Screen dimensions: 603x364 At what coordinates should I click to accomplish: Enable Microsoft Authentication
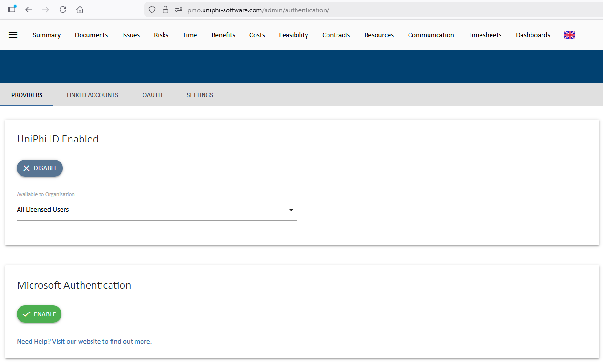coord(39,314)
